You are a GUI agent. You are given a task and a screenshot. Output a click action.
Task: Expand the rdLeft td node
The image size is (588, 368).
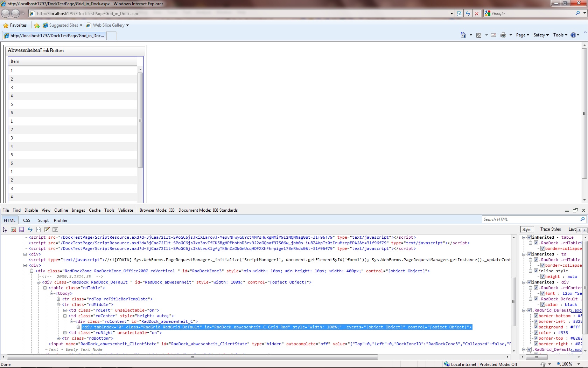[65, 310]
